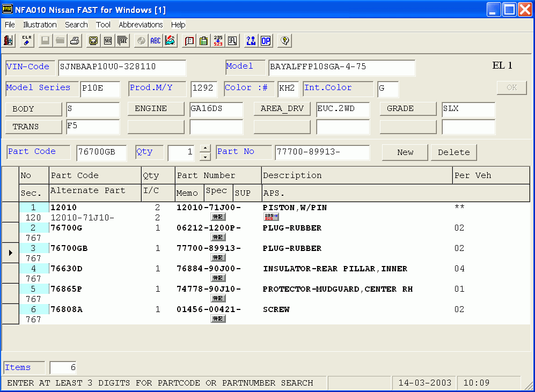The image size is (535, 392).
Task: Click the help question bubble icon
Action: 284,41
